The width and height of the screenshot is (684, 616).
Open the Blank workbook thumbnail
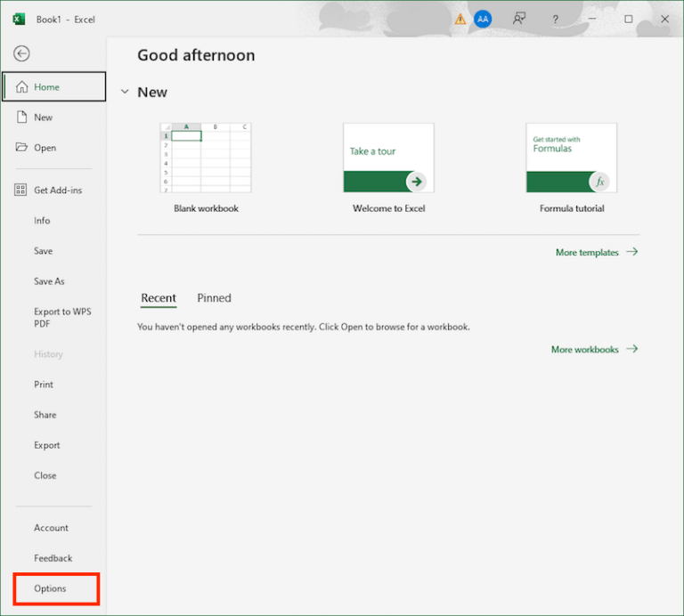tap(206, 158)
